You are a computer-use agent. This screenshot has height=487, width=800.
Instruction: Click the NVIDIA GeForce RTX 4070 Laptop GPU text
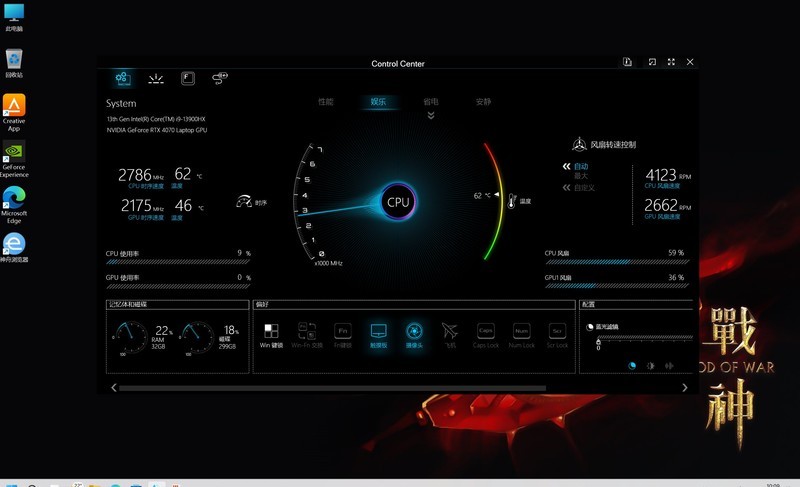(157, 130)
